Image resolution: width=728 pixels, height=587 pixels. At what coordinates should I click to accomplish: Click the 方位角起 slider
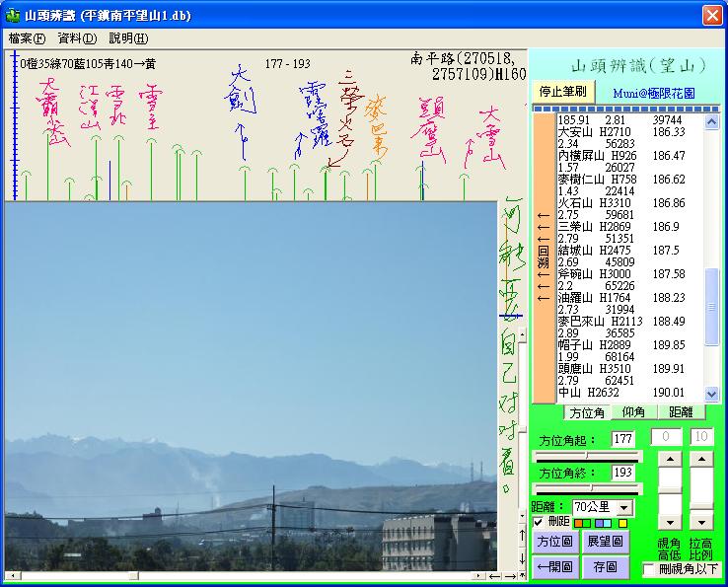[587, 457]
